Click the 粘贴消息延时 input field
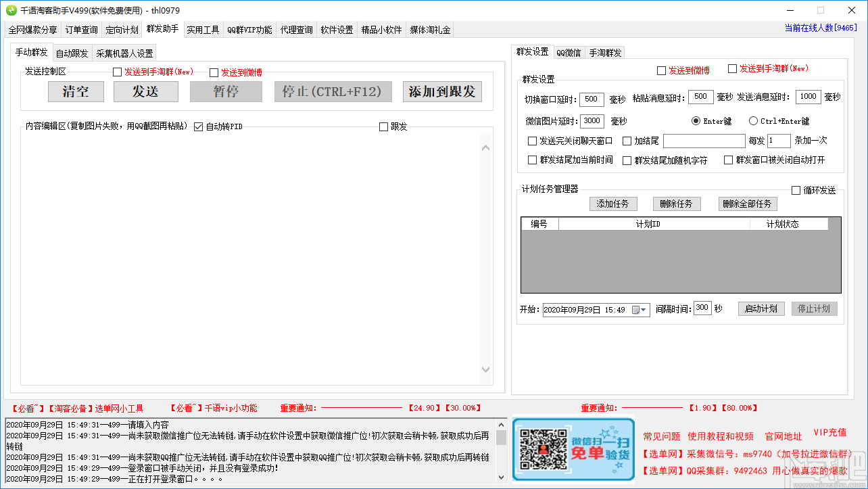 (x=701, y=97)
